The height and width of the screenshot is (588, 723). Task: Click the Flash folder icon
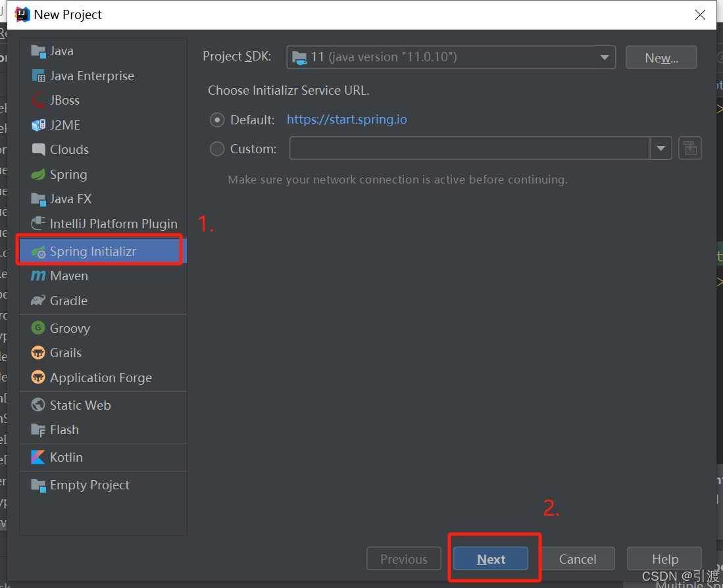[x=37, y=430]
